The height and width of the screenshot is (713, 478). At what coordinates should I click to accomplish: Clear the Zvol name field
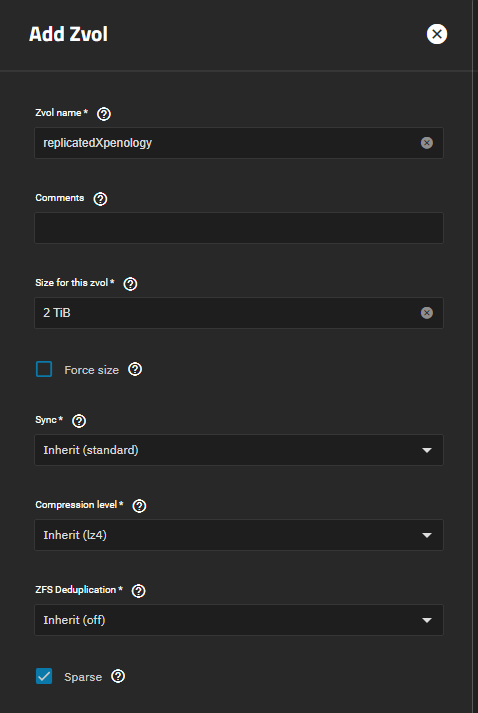coord(427,143)
